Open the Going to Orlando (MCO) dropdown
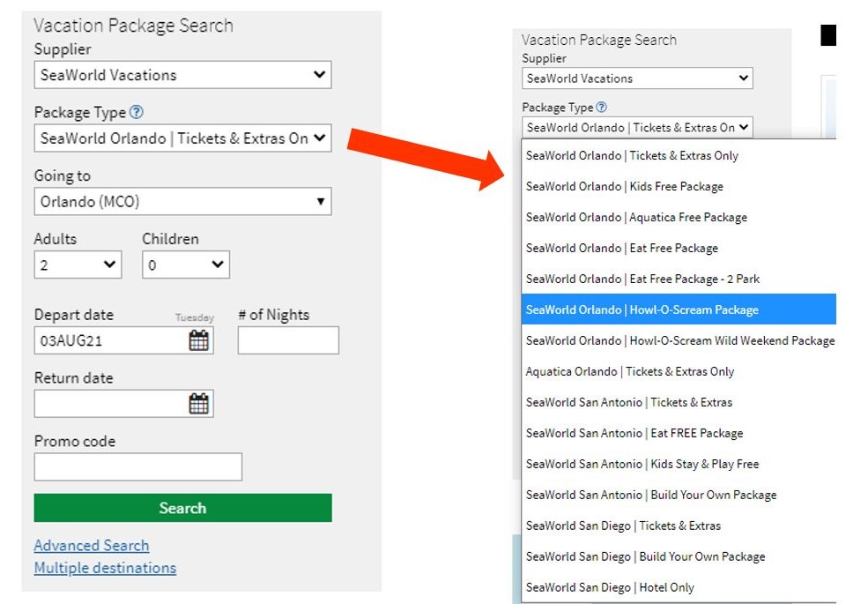 tap(182, 202)
